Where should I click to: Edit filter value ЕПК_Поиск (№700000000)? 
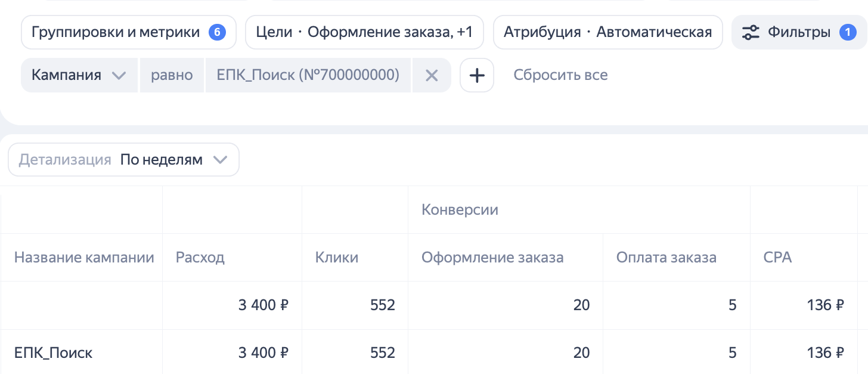pyautogui.click(x=308, y=75)
